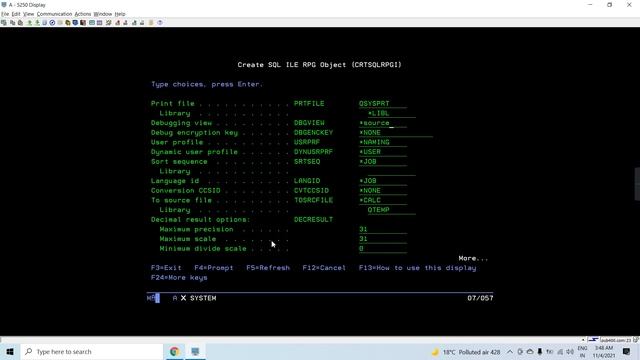Click the F3=Exit function key label
The width and height of the screenshot is (640, 360).
coord(166,268)
